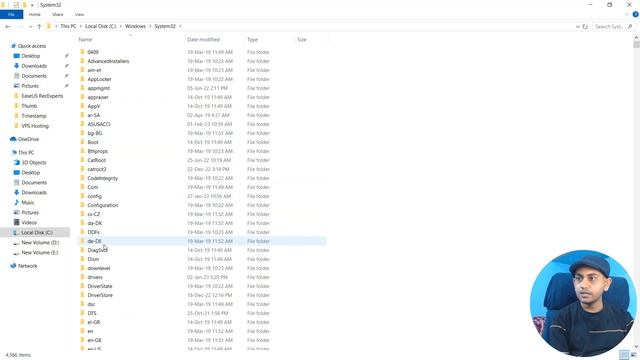The width and height of the screenshot is (640, 360).
Task: Select the DTS folder icon
Action: 82,313
